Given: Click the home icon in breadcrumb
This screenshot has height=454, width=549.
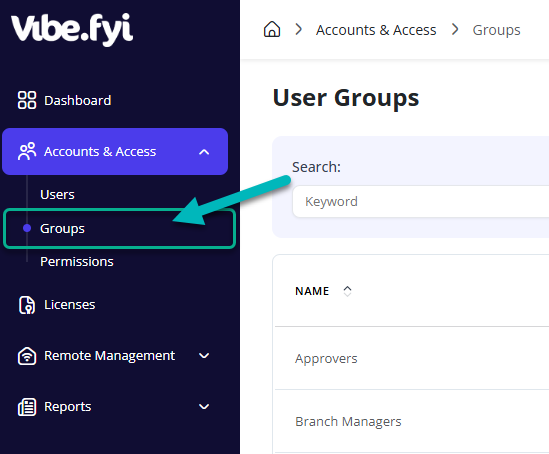Looking at the screenshot, I should point(272,29).
